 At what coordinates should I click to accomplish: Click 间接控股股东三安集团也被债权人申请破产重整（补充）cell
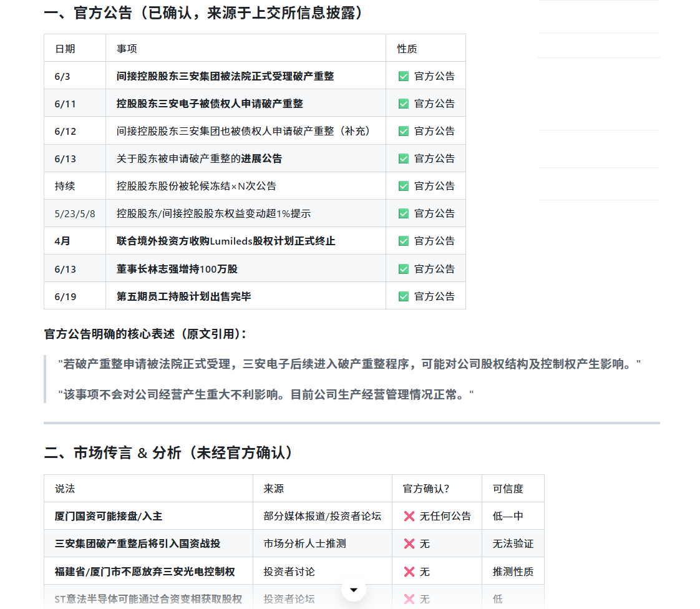[245, 131]
